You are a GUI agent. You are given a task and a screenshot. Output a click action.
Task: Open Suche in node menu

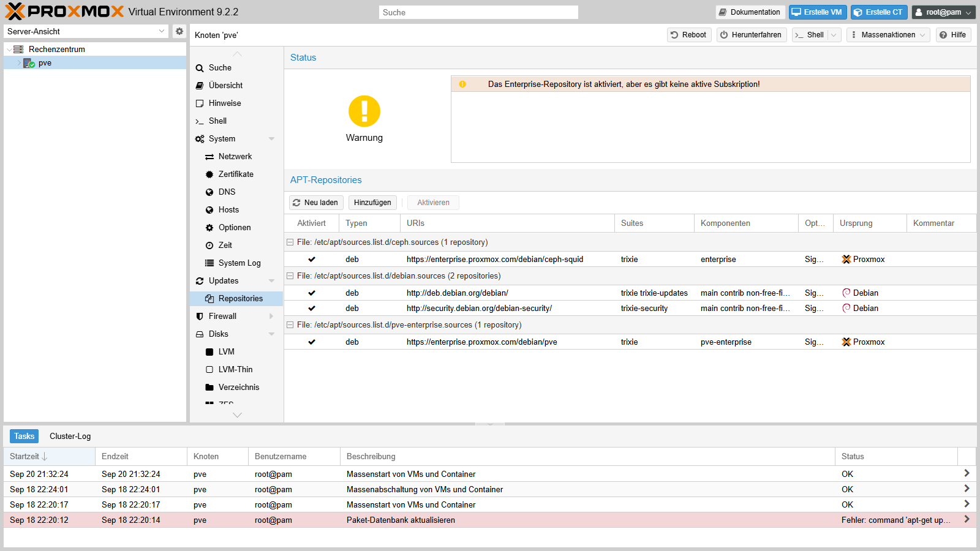pos(236,67)
